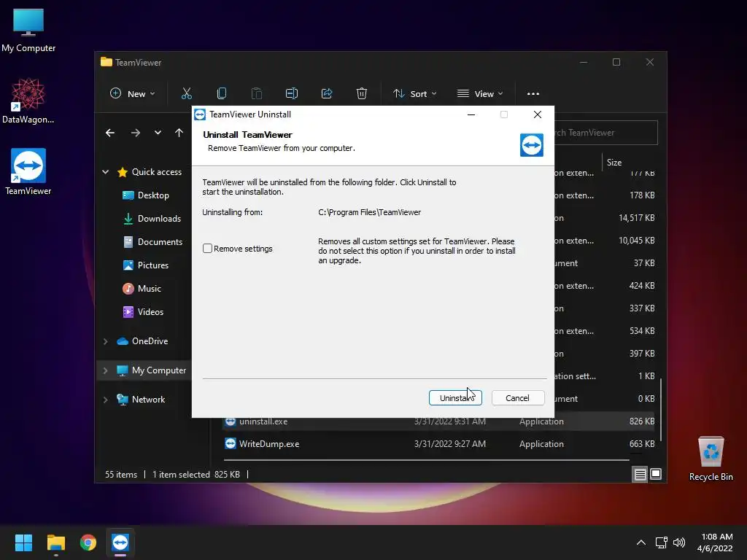Image resolution: width=747 pixels, height=560 pixels.
Task: Select Pictures in the navigation pane
Action: tap(145, 265)
